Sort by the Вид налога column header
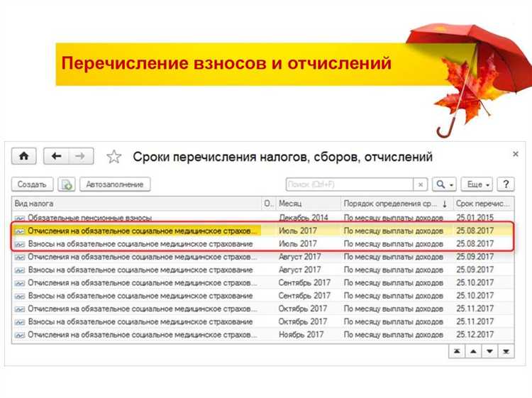 (136, 204)
